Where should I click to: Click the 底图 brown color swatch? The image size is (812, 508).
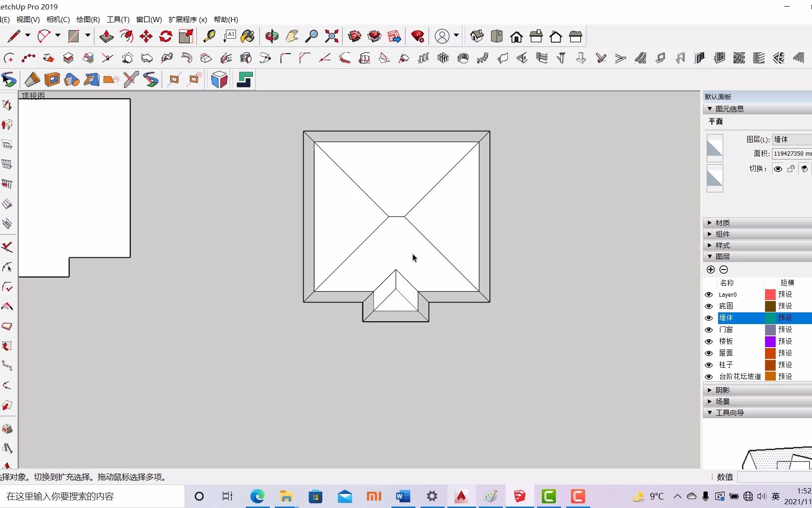click(770, 306)
